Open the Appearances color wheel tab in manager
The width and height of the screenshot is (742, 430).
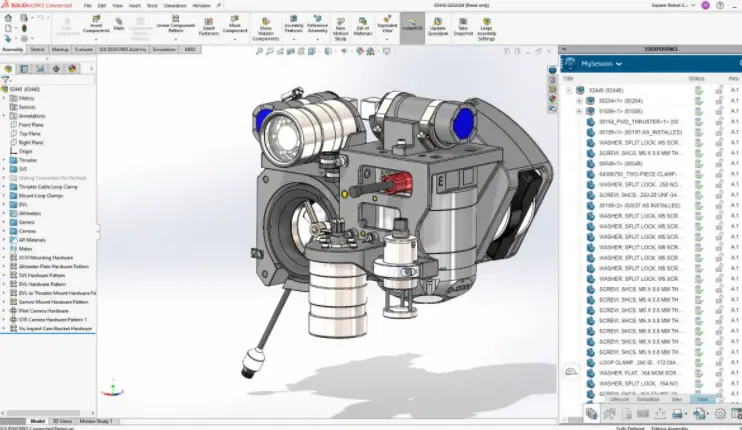72,69
